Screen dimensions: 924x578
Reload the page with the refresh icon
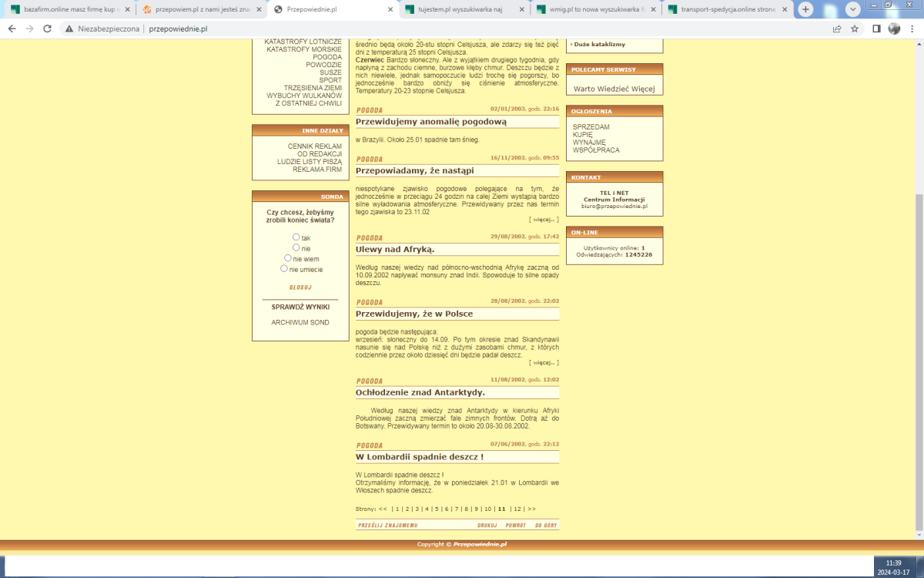click(47, 29)
